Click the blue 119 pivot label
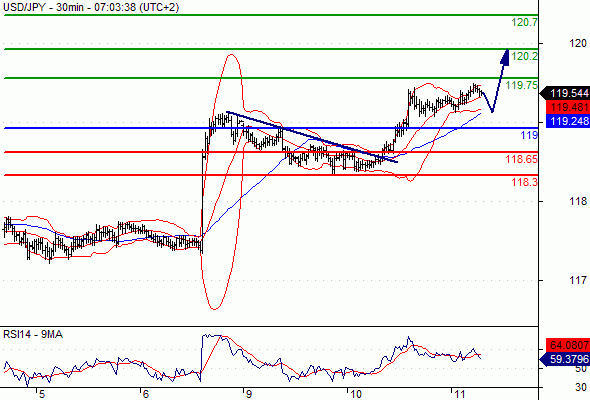This screenshot has height=400, width=590. (529, 135)
